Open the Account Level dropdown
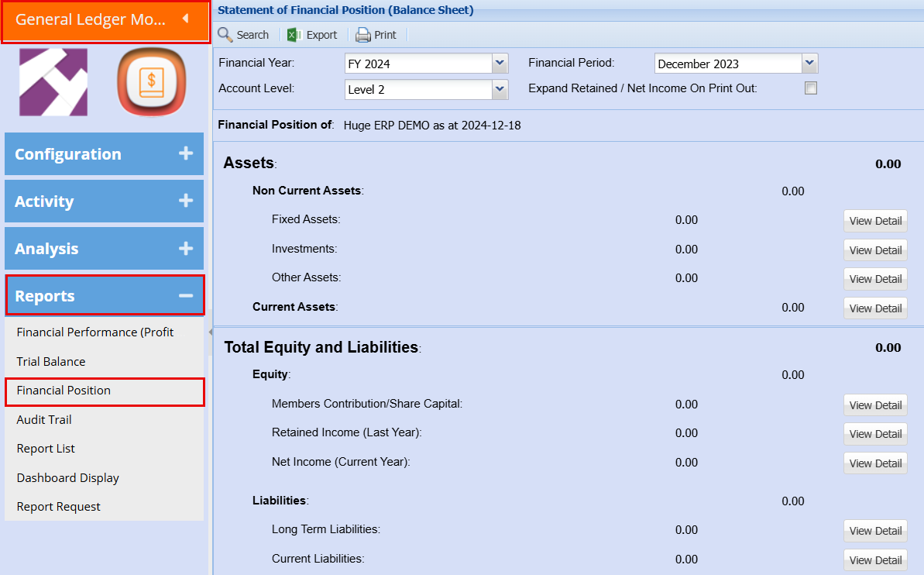 tap(500, 89)
